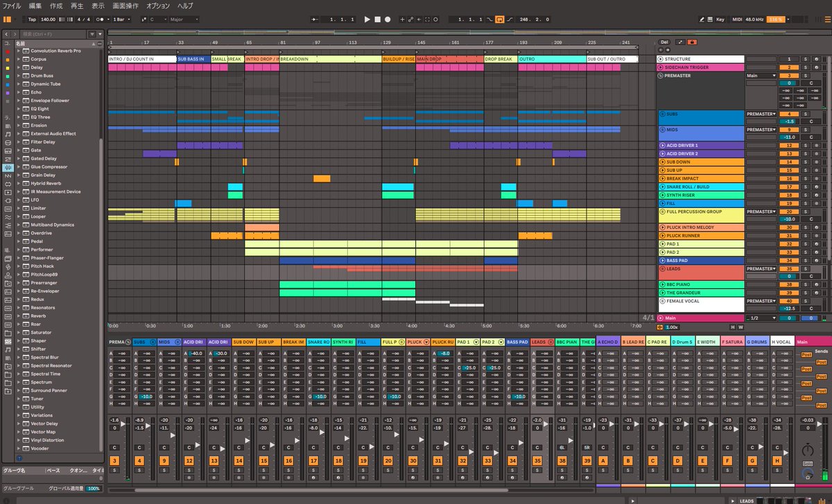Screen dimensions: 832x504
Task: Click the play icon on the PLUCK RUNNER track
Action: click(662, 236)
